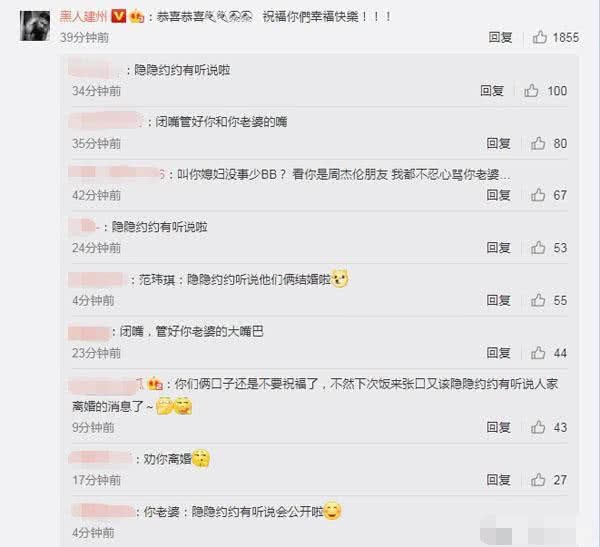Click 回复 on the 35分钟前 comment
600x547 pixels.
[498, 143]
